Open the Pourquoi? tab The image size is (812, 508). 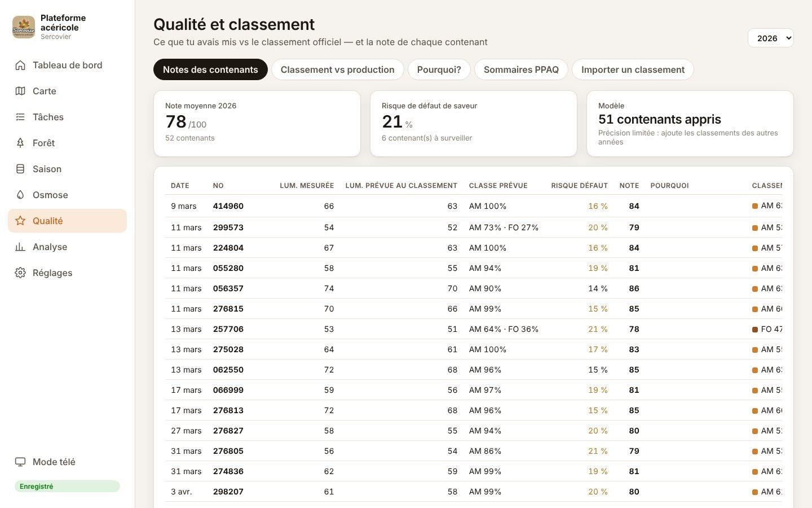[x=439, y=69]
